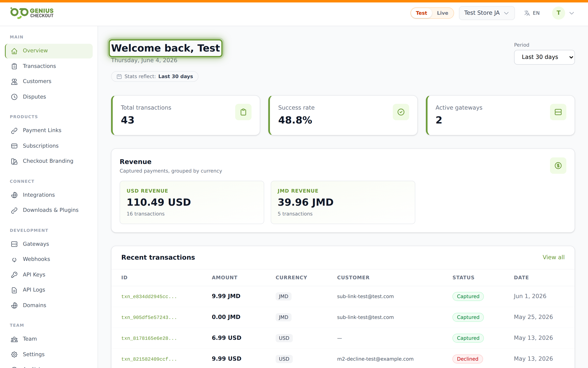The image size is (588, 368).
Task: Open the Period Last 30 days dropdown
Action: pyautogui.click(x=544, y=57)
